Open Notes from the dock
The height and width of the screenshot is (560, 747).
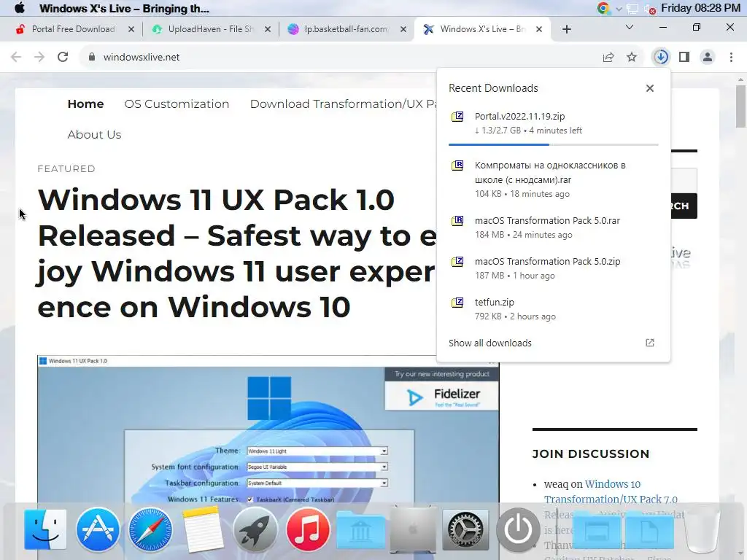203,529
